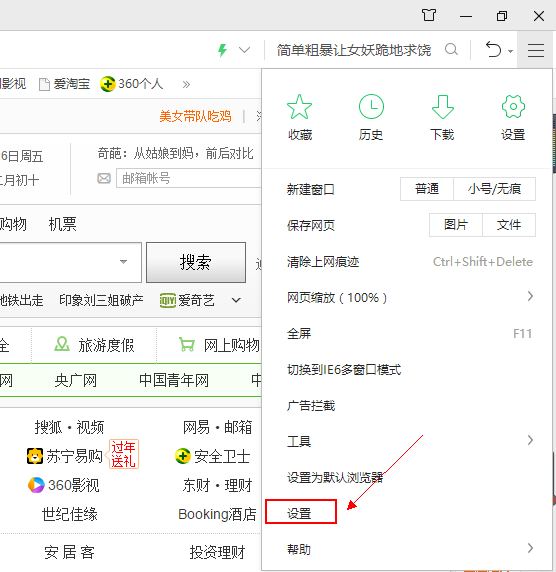Choose 切换到IE6多窗口模式
This screenshot has width=556, height=572.
pyautogui.click(x=407, y=370)
